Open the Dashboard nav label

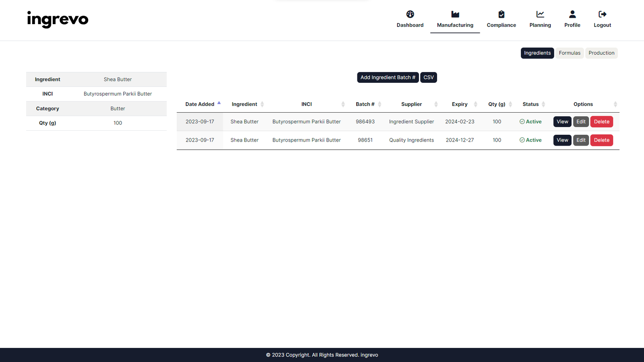tap(410, 25)
